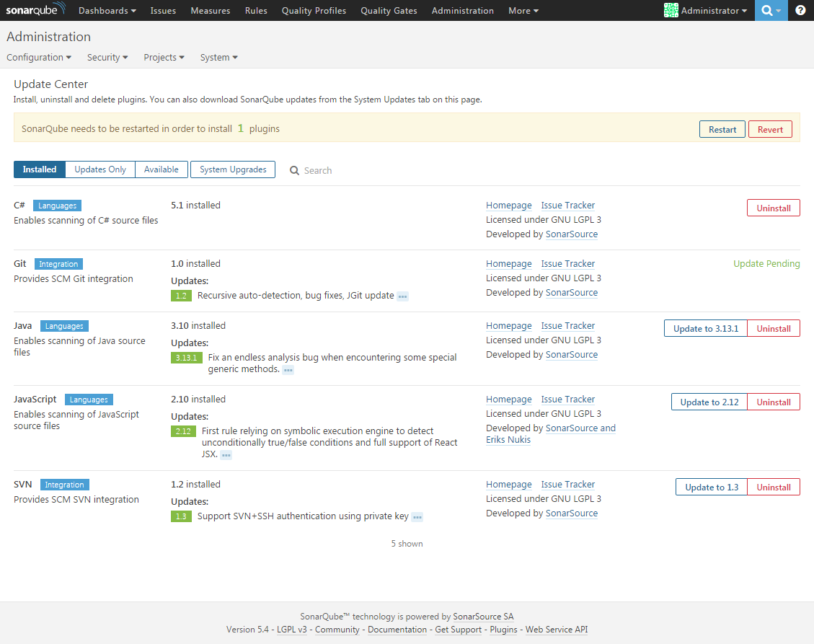Expand SVN 1.3 changelog ellipsis
Screen dimensions: 814x644
[417, 517]
